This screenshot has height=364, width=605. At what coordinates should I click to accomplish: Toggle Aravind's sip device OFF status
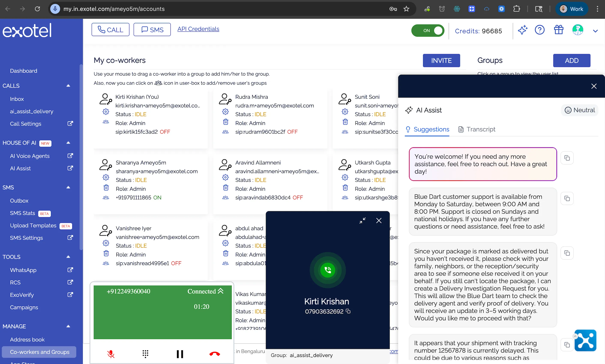point(298,198)
